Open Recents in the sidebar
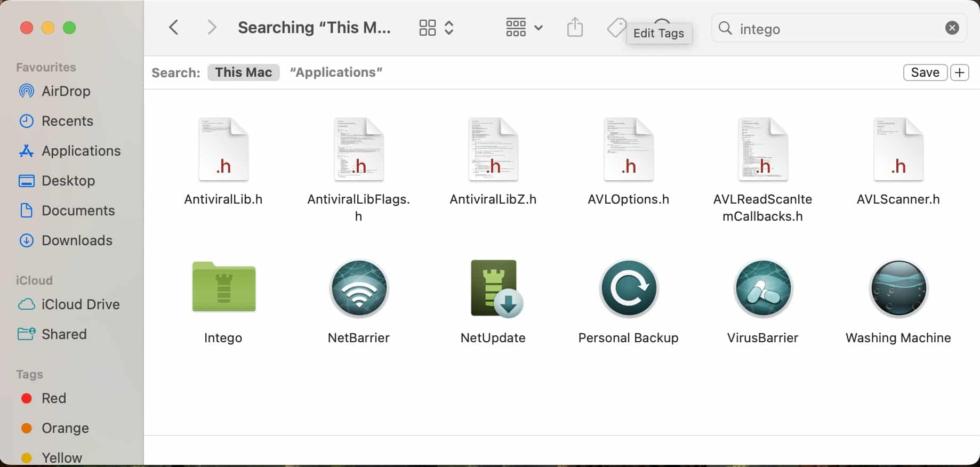This screenshot has height=467, width=980. click(56, 121)
